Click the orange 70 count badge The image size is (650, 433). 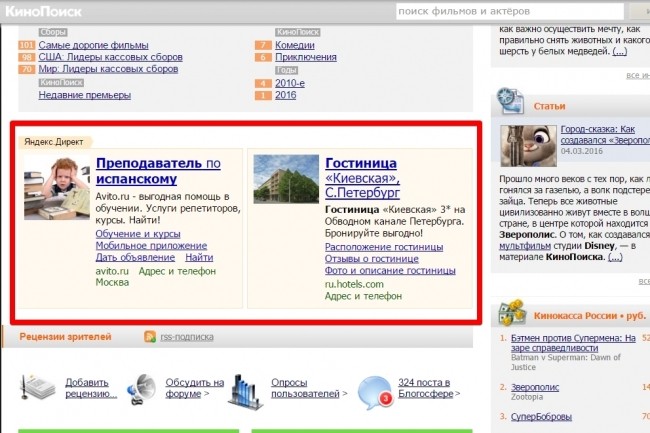[x=27, y=69]
